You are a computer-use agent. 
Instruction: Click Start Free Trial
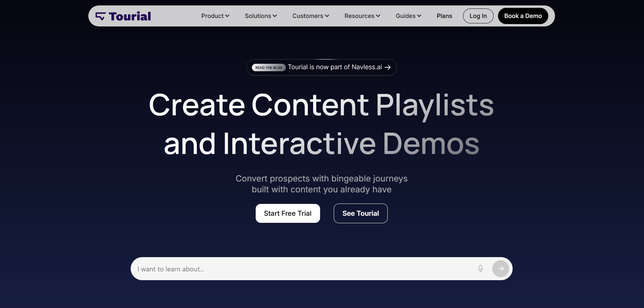point(288,213)
